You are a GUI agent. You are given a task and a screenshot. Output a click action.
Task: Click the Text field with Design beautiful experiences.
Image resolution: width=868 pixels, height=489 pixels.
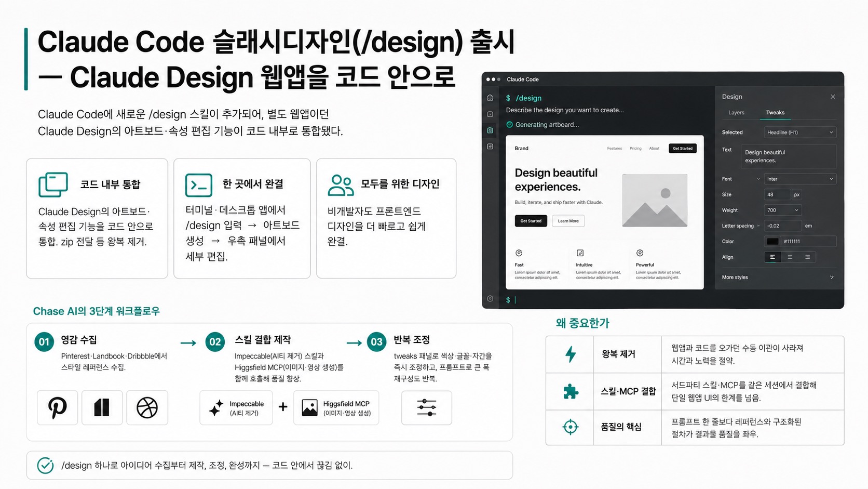[x=788, y=156]
